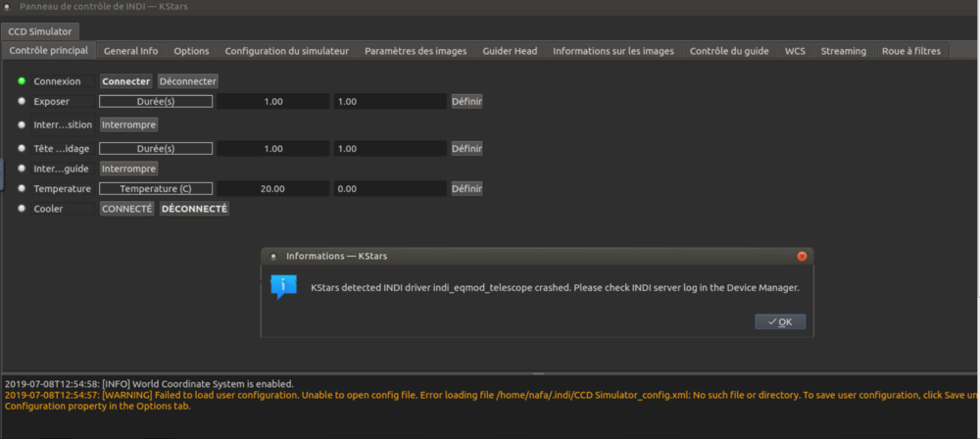Set Cooler to CONNECTÉ
This screenshot has width=980, height=439.
pyautogui.click(x=126, y=209)
